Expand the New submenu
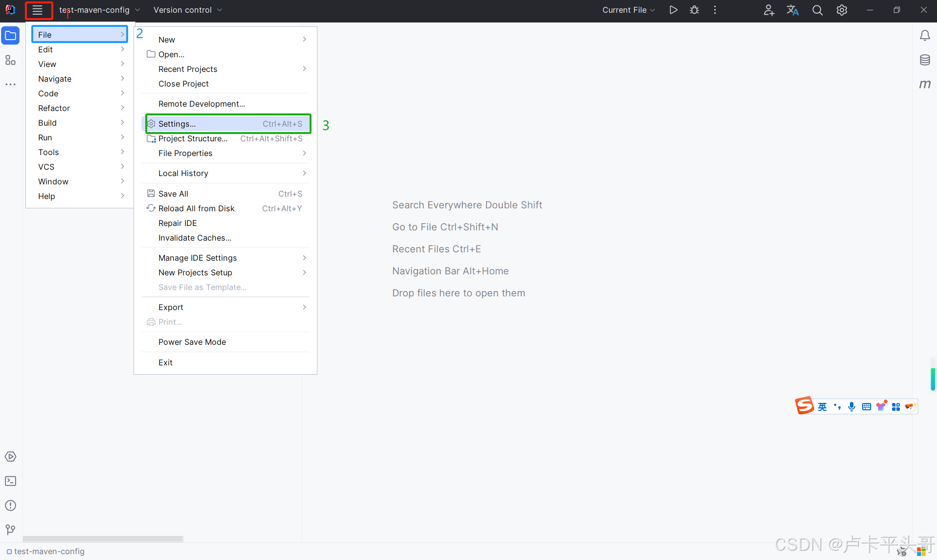937x560 pixels. click(x=225, y=40)
